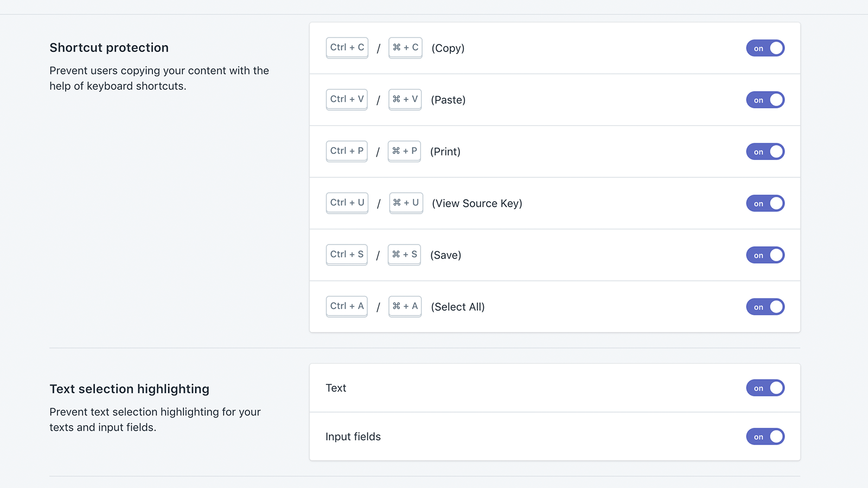Click the ⌘ + A key badge
Image resolution: width=868 pixels, height=488 pixels.
coord(405,306)
